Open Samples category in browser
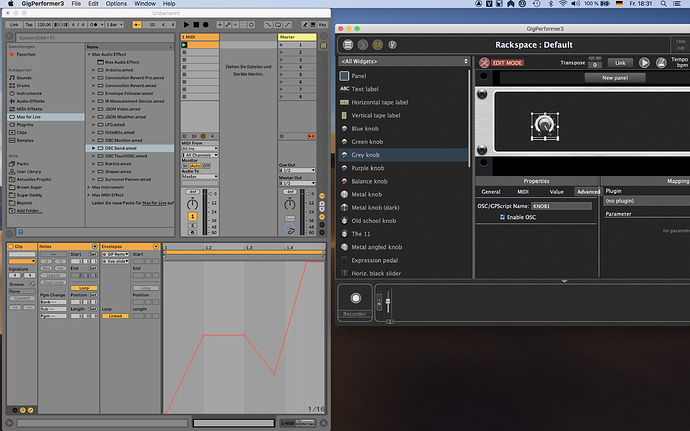 point(21,140)
